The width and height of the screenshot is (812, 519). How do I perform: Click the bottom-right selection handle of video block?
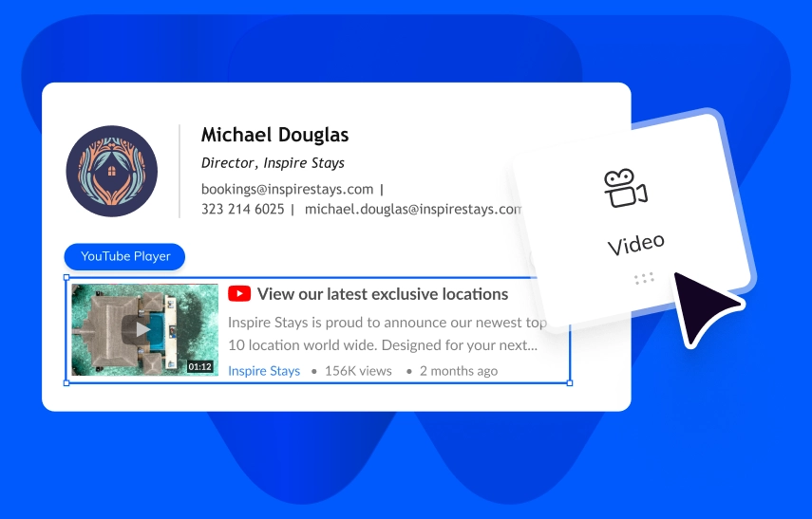click(x=570, y=382)
